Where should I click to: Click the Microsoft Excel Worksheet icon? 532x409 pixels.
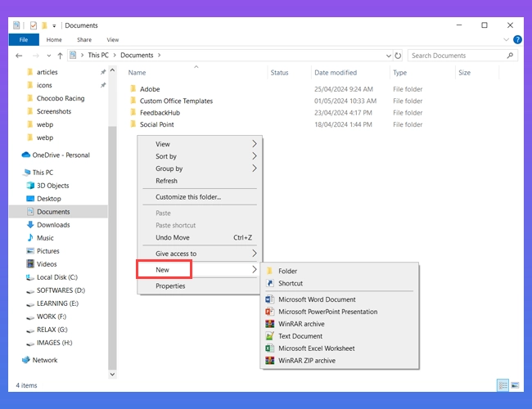pos(270,348)
